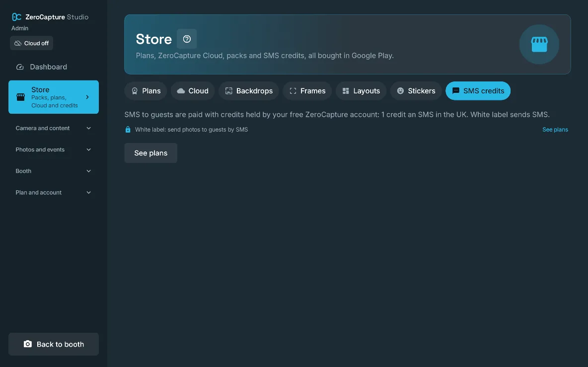
Task: Switch to the Plans tab
Action: (x=146, y=91)
